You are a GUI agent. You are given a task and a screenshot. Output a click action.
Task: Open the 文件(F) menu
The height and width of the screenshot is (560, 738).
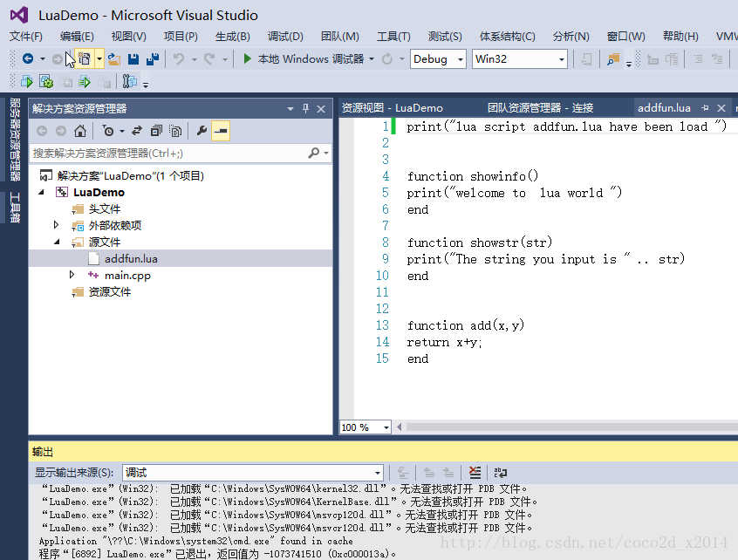pos(26,37)
